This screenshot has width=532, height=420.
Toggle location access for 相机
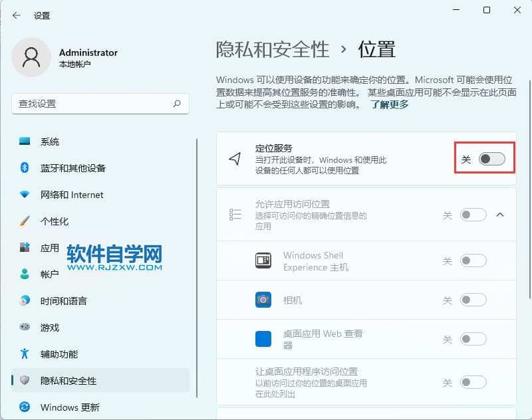(473, 300)
